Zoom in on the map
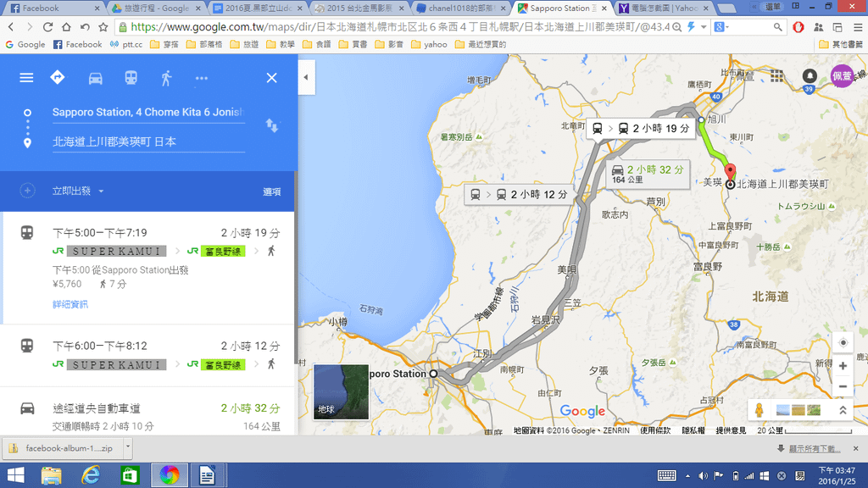 (843, 366)
